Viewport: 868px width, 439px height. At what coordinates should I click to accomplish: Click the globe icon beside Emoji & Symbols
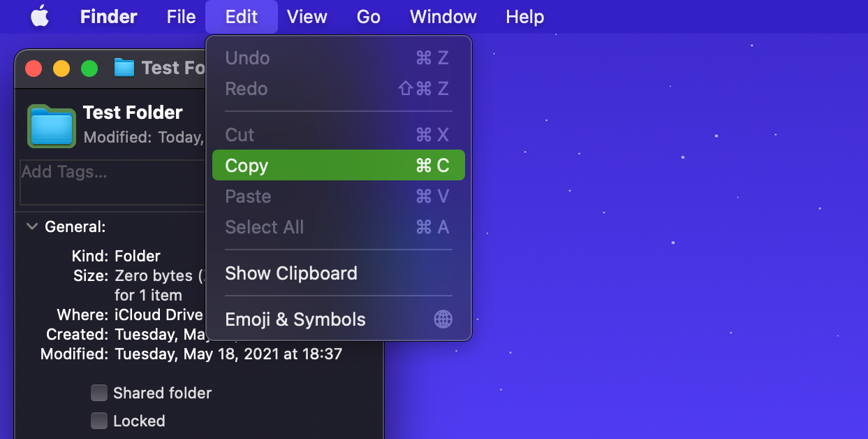tap(443, 319)
